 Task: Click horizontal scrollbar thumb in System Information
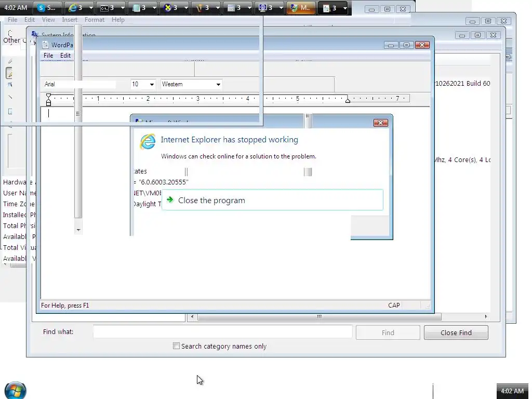coord(320,316)
